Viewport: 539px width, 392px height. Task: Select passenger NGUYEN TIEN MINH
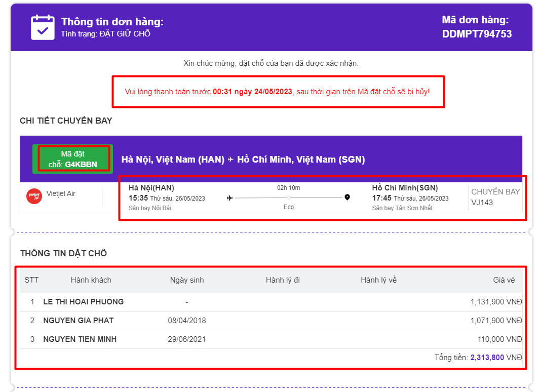(x=80, y=339)
